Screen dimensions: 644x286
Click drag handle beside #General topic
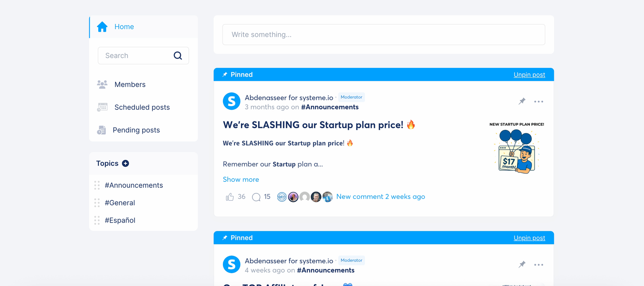point(97,203)
